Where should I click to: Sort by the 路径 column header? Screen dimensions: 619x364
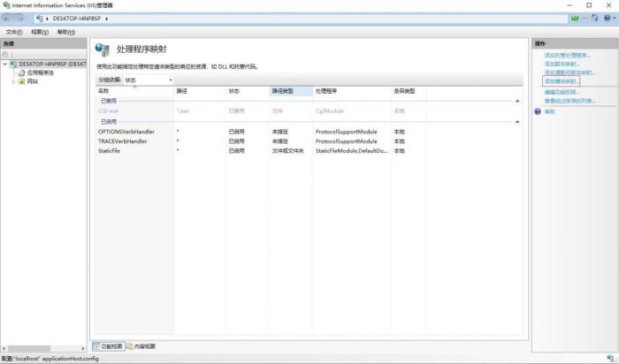[x=200, y=91]
